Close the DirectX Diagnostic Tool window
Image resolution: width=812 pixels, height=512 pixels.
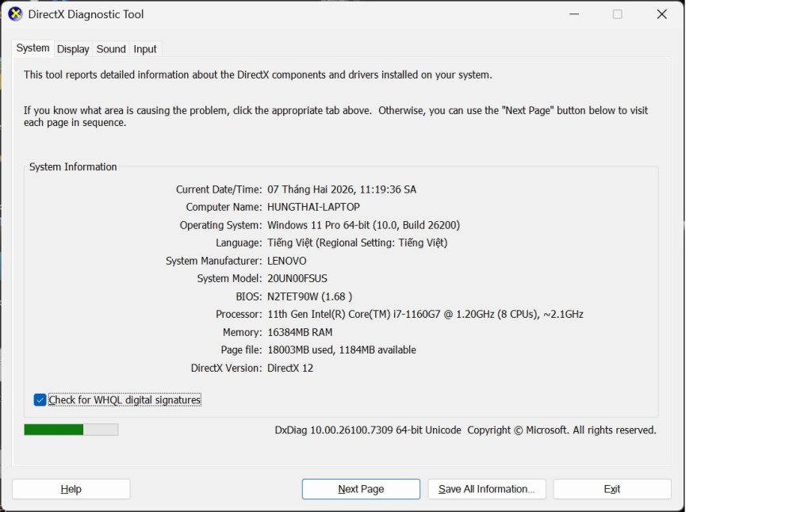[662, 14]
